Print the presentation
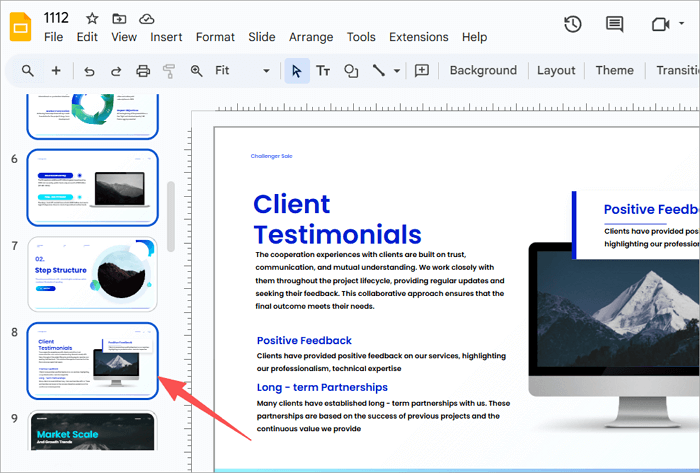The width and height of the screenshot is (700, 473). (143, 71)
